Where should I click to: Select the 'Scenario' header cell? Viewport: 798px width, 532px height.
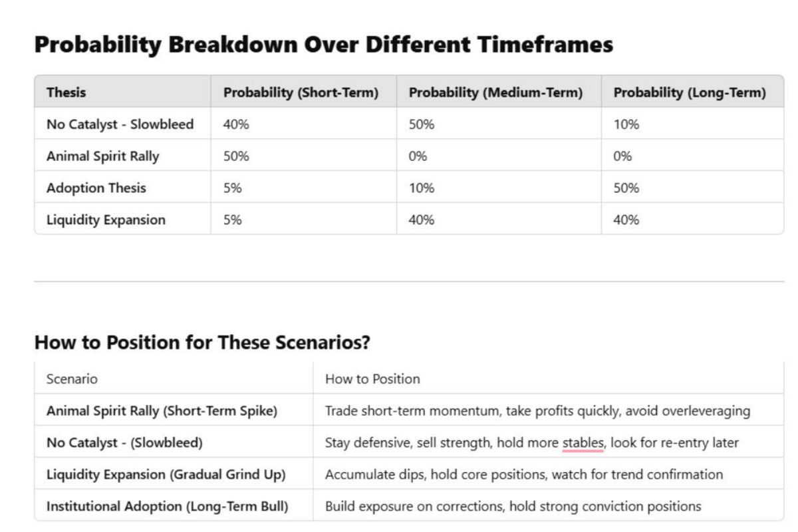coord(72,379)
